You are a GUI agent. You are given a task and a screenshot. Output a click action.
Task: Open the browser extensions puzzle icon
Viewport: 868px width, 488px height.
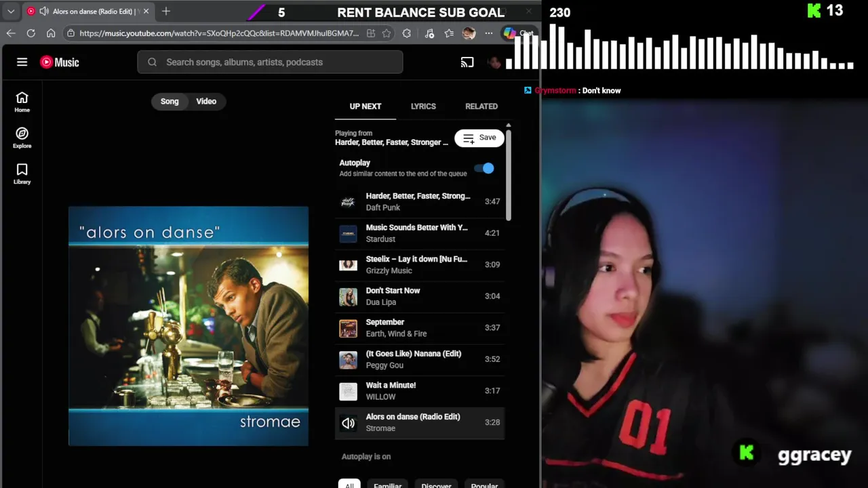pos(407,33)
